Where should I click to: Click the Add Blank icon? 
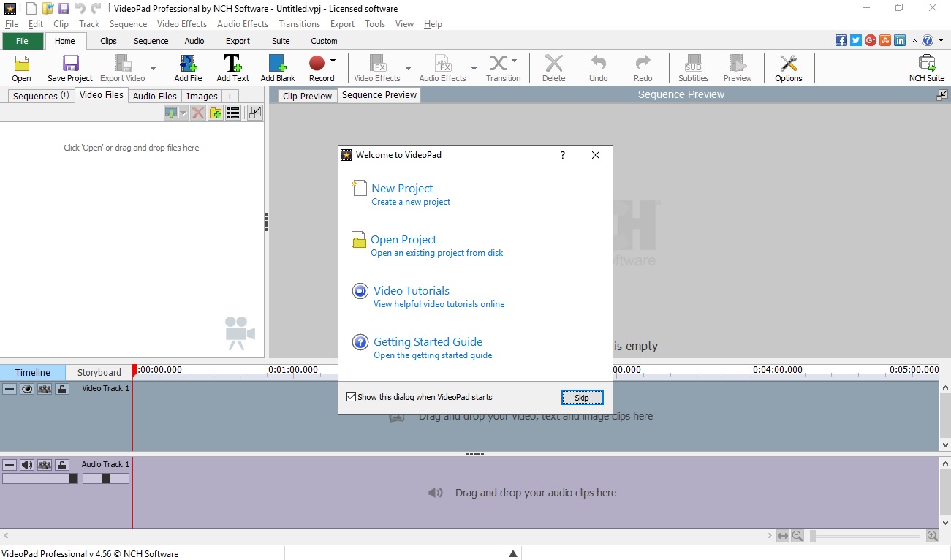tap(278, 64)
